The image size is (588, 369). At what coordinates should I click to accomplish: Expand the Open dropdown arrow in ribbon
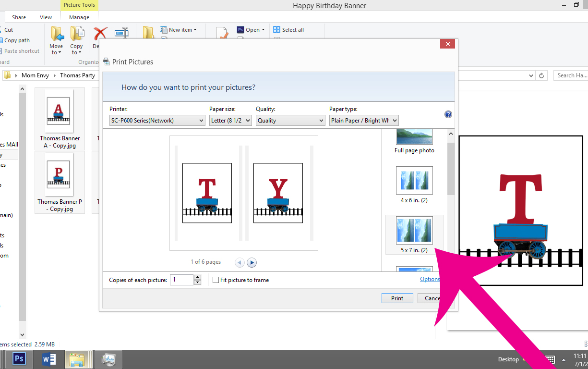(x=263, y=30)
